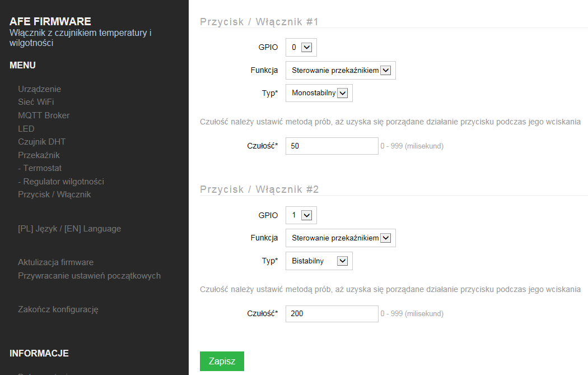Click the Czułość field containing 50
This screenshot has height=375, width=588.
point(332,146)
